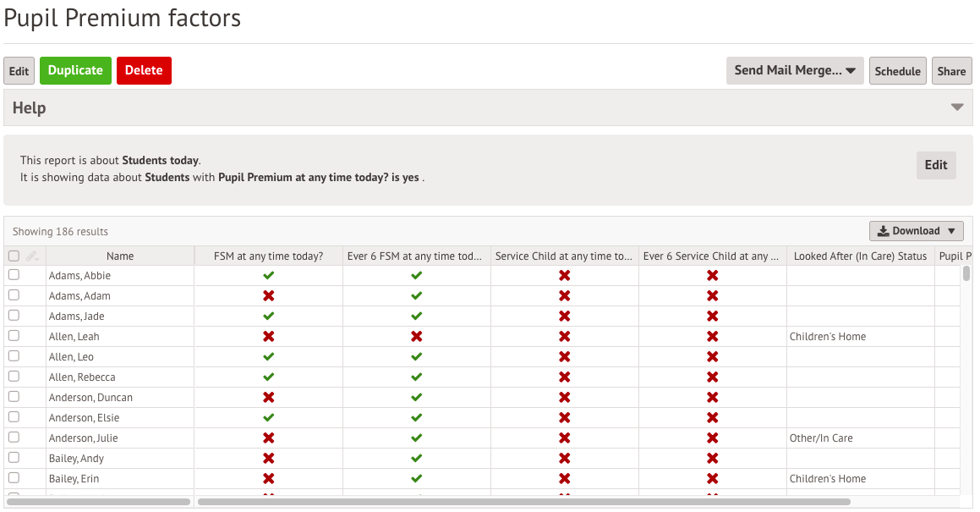Click Ever 6 FSM checkmark for Anderson, Julie
Viewport: 980px width, 512px height.
coord(417,438)
